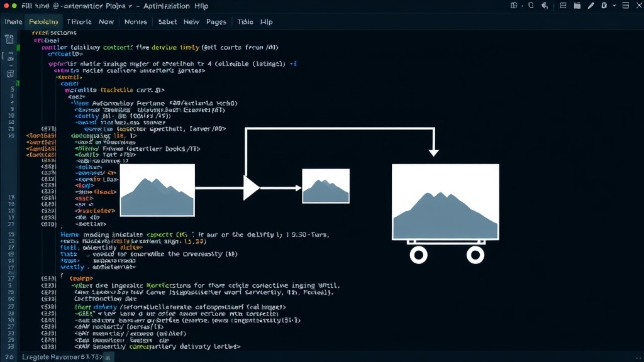Image resolution: width=644 pixels, height=362 pixels.
Task: Open the "New" menu
Action: point(191,22)
